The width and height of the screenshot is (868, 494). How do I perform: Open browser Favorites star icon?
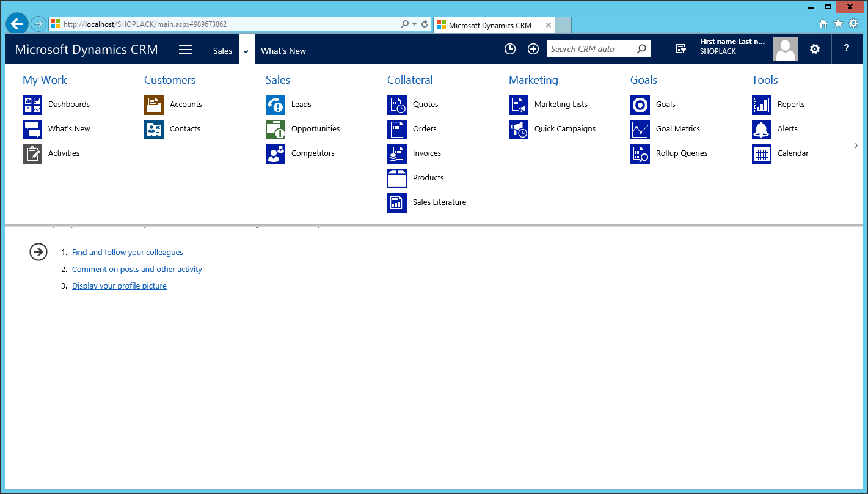[x=838, y=24]
